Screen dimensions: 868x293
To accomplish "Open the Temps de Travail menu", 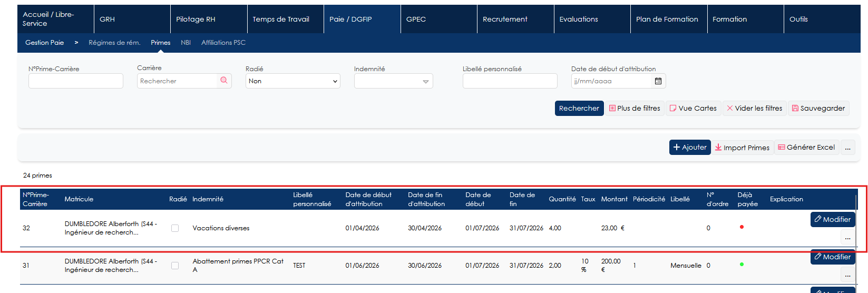I will [x=285, y=19].
